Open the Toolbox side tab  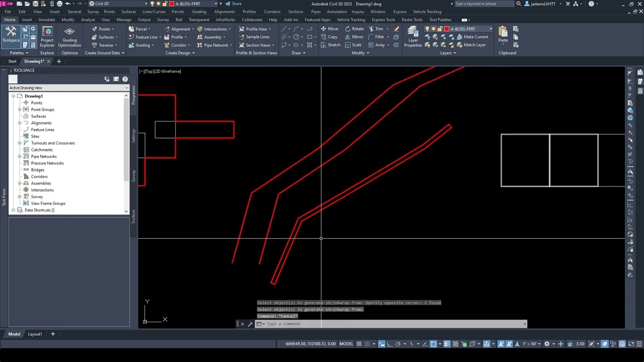point(134,217)
